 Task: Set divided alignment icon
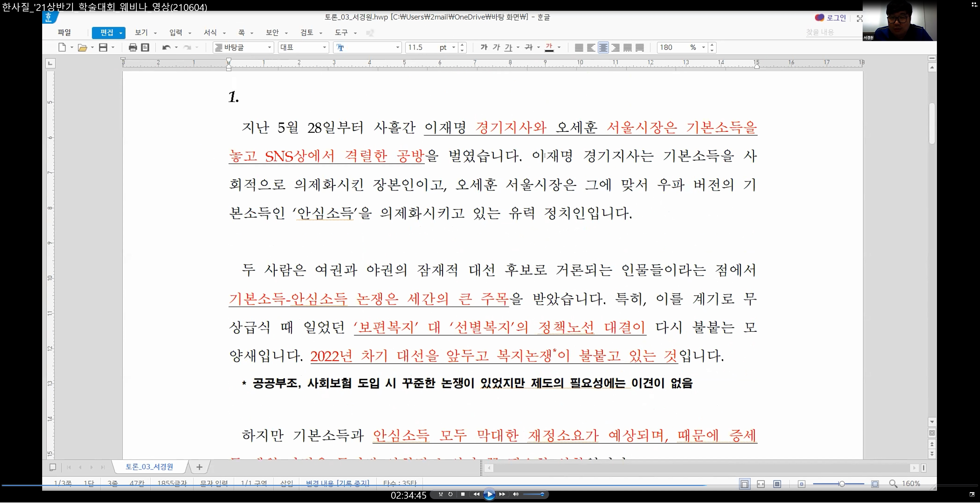pyautogui.click(x=640, y=47)
